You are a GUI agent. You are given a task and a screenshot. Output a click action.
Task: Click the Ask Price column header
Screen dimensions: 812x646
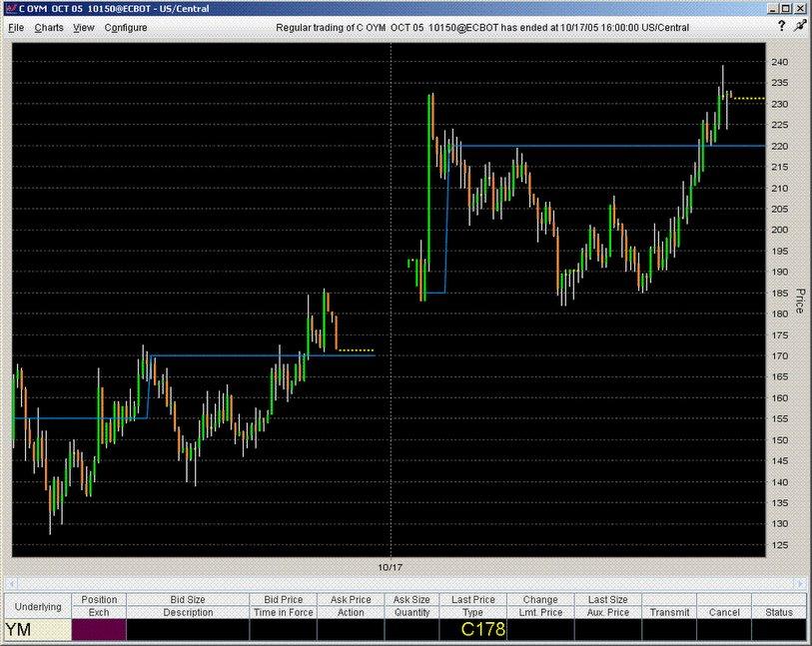pyautogui.click(x=351, y=599)
